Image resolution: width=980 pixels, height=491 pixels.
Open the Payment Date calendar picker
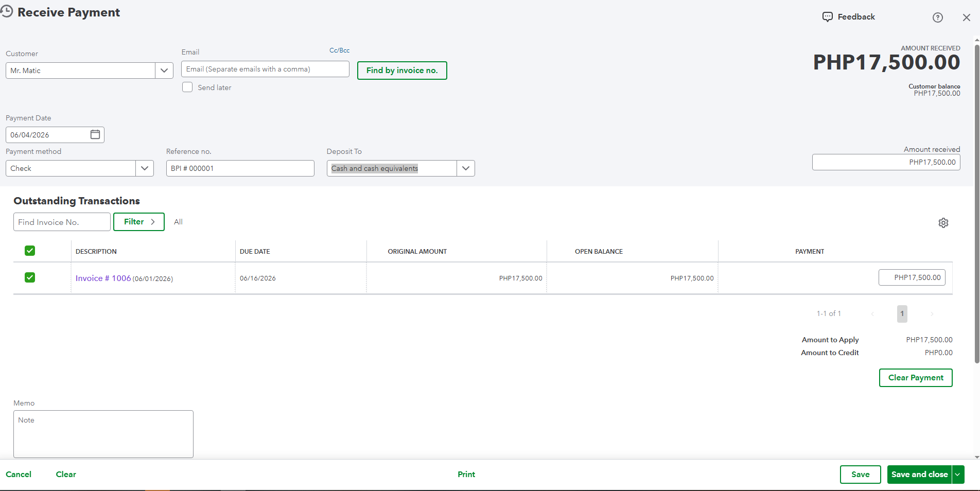95,134
